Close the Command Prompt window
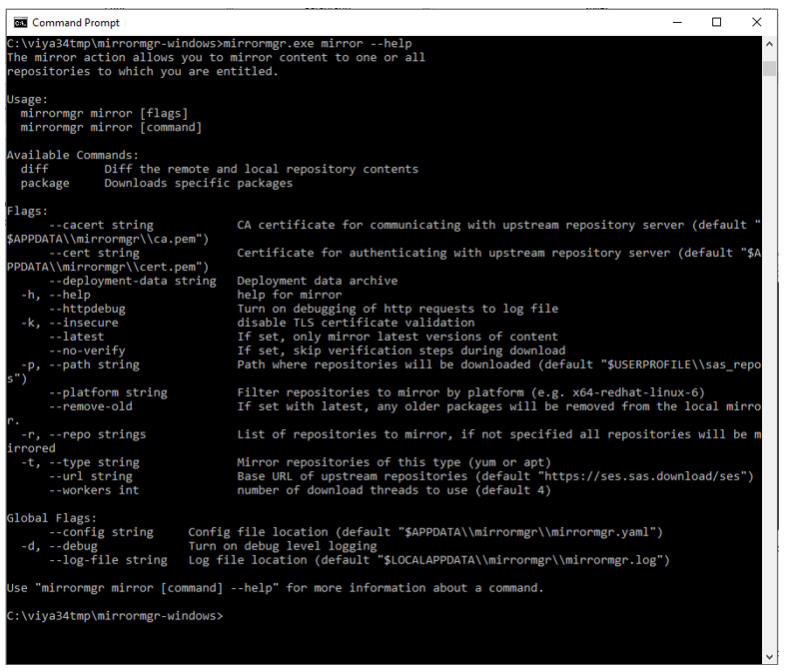The image size is (787, 672). 756,23
